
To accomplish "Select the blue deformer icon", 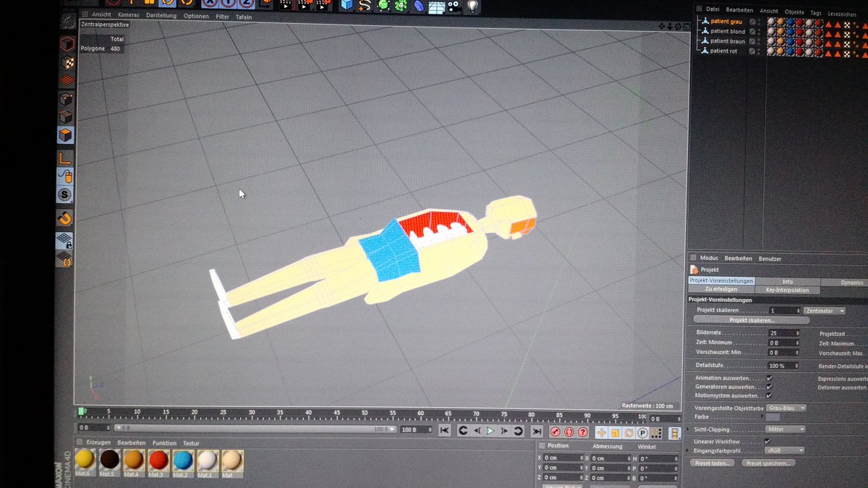I will click(419, 6).
